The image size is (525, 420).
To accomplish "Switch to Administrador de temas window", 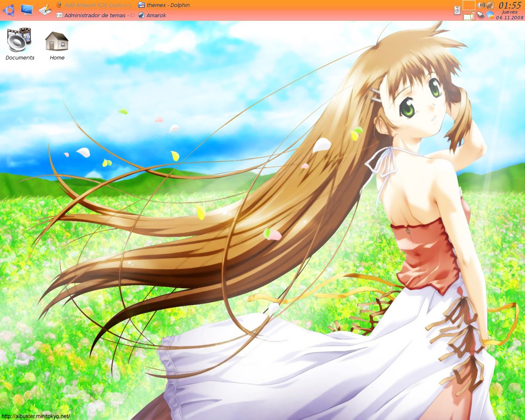I will 95,15.
